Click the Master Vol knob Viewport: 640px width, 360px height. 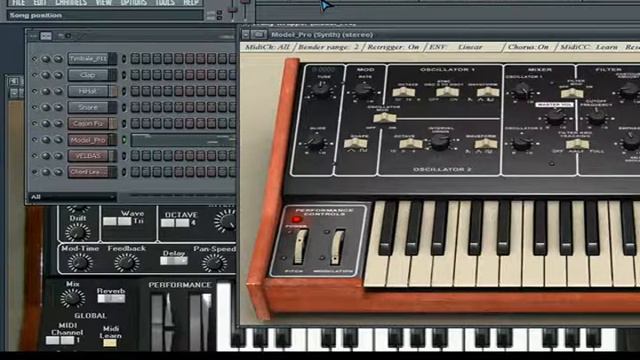click(555, 117)
